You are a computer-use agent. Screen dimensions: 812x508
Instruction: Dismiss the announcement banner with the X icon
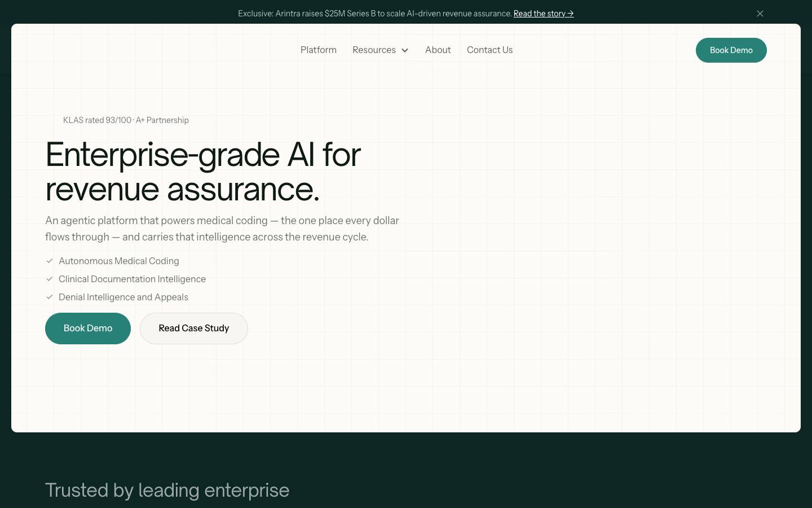760,14
